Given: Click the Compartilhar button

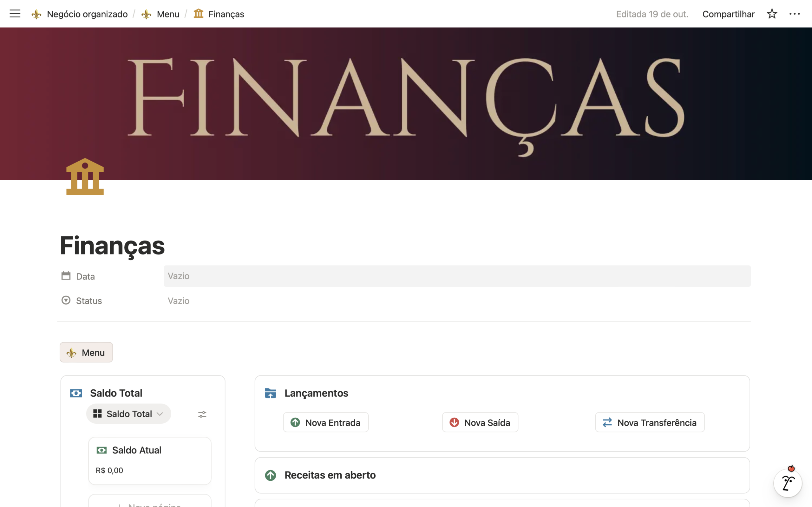Looking at the screenshot, I should (728, 14).
